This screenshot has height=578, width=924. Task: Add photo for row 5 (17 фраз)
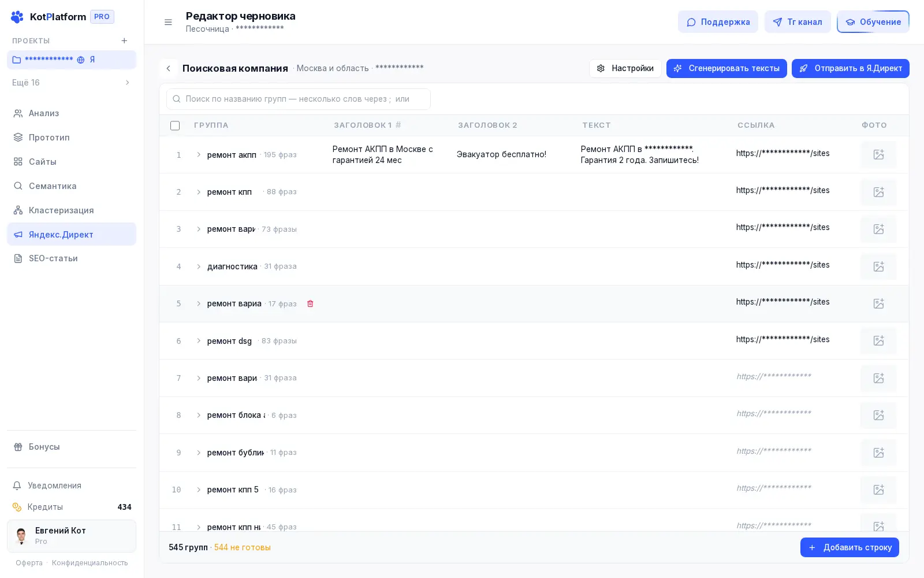click(x=878, y=303)
